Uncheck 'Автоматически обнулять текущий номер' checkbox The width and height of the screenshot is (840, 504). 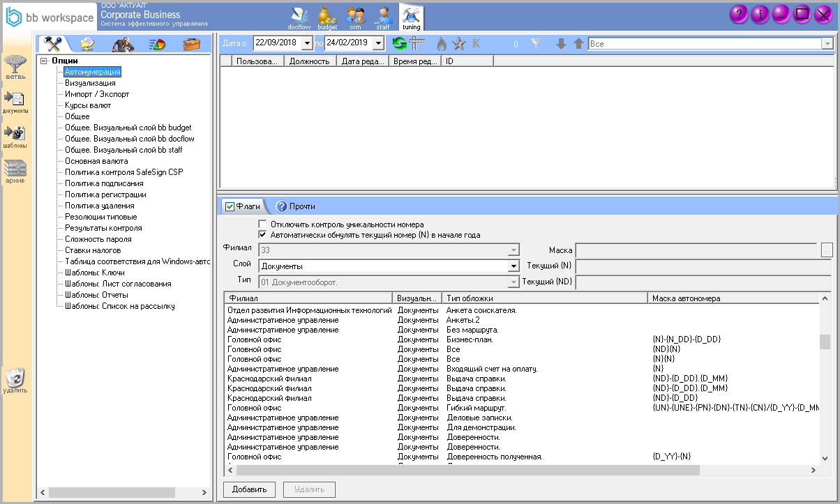click(263, 235)
